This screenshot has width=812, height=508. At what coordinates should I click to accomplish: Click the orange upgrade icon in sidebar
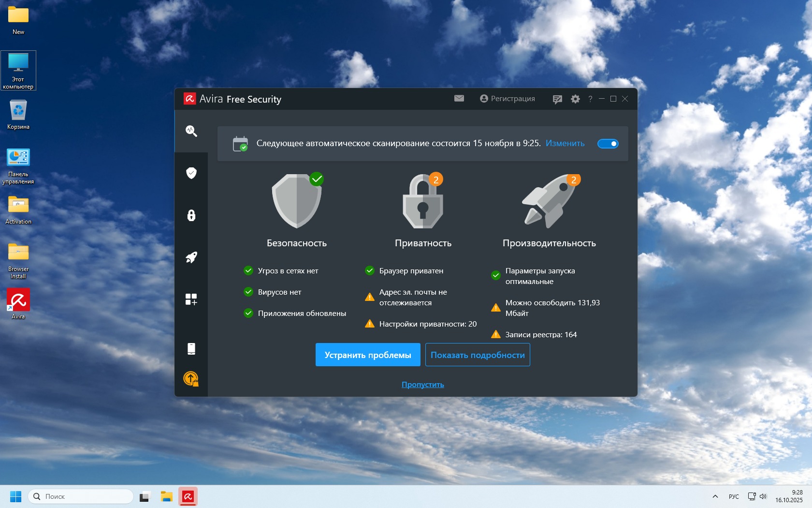[x=191, y=378]
